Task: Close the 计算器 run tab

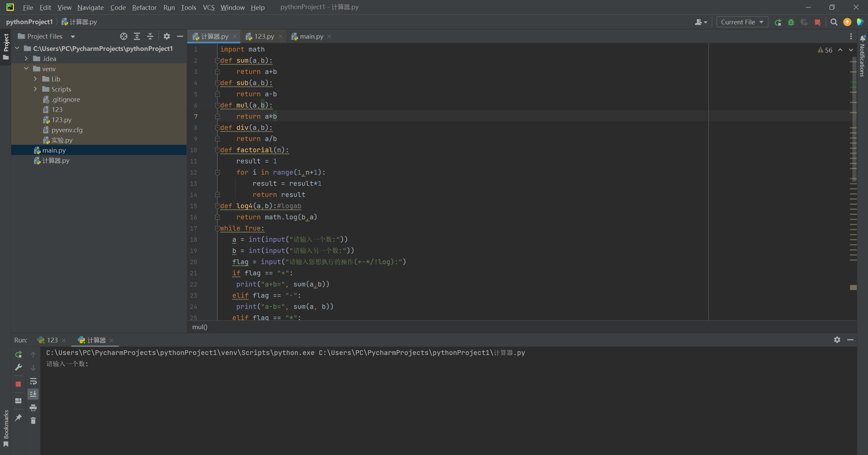Action: (112, 340)
